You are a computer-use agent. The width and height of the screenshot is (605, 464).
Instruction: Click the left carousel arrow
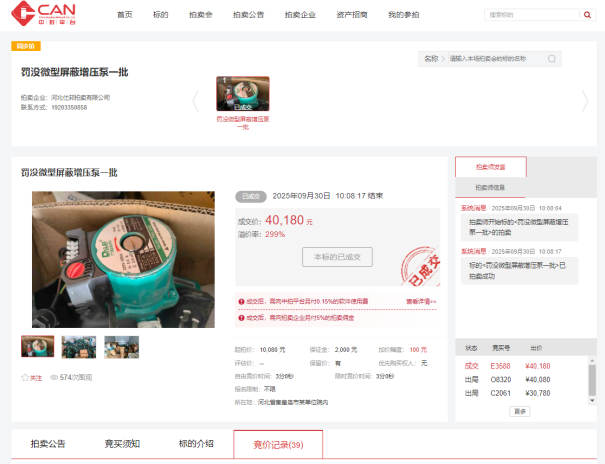click(x=196, y=100)
